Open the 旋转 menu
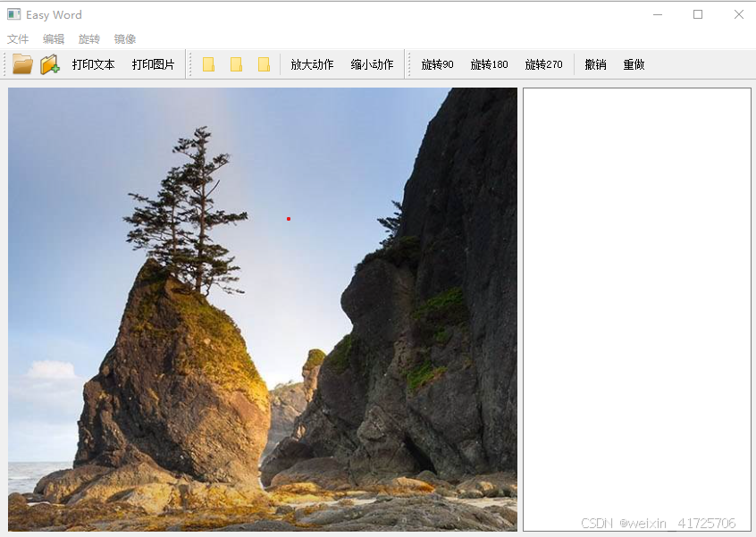 coord(89,39)
